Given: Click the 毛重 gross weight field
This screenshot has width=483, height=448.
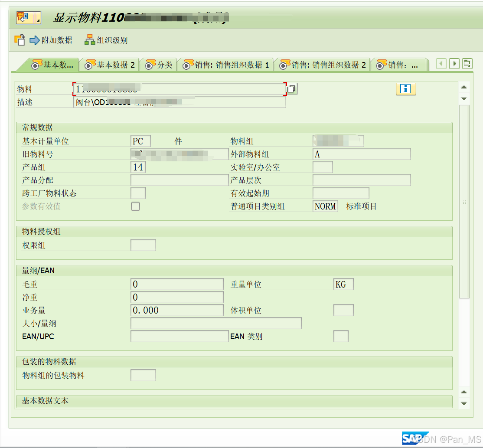Looking at the screenshot, I should [x=177, y=284].
